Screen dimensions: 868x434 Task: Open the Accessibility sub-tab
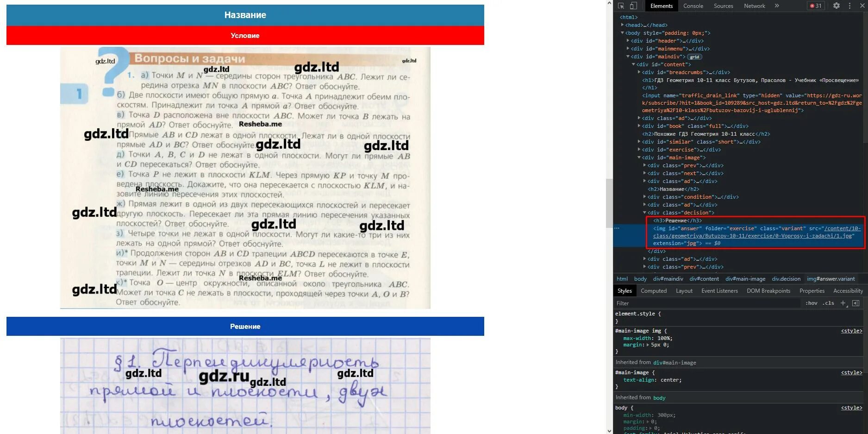(848, 291)
